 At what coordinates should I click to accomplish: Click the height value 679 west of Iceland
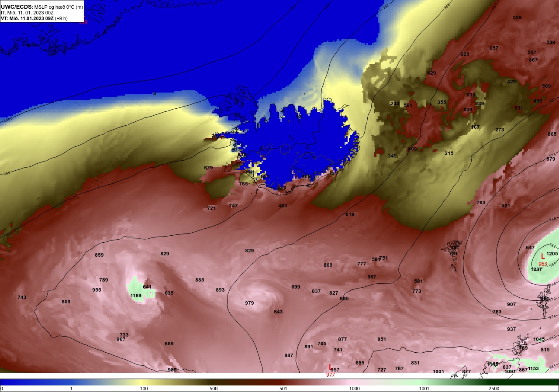208,168
